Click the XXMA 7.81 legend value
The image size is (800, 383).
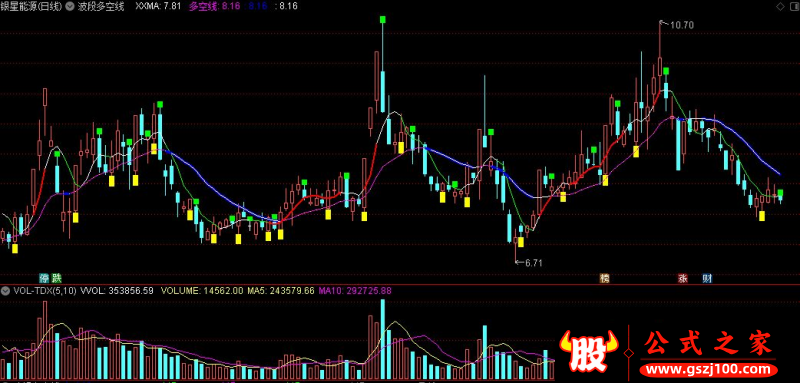159,7
